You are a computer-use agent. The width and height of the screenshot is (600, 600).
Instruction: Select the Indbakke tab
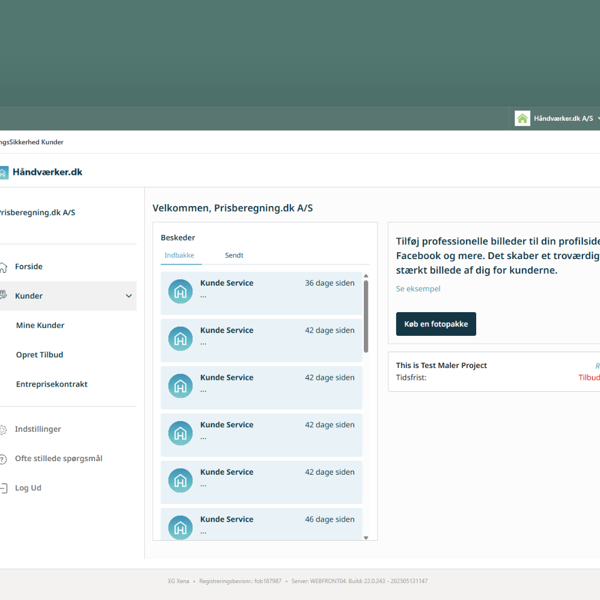point(179,255)
